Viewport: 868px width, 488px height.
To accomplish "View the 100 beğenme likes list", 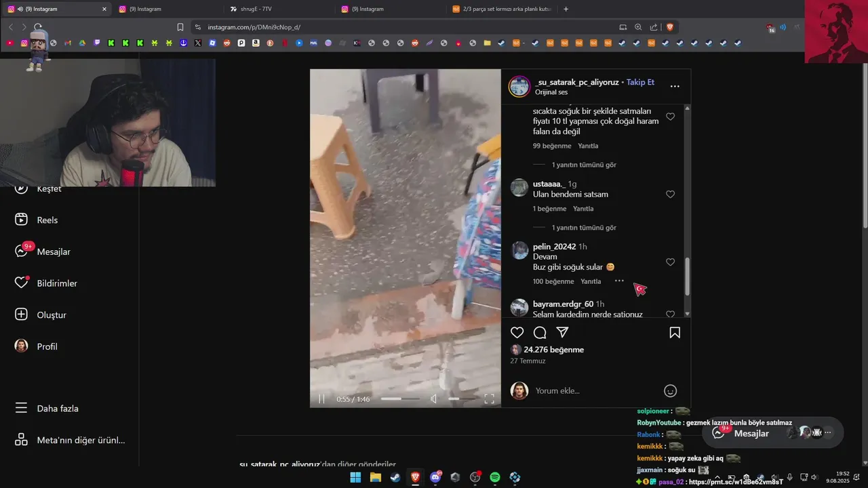I will 553,281.
